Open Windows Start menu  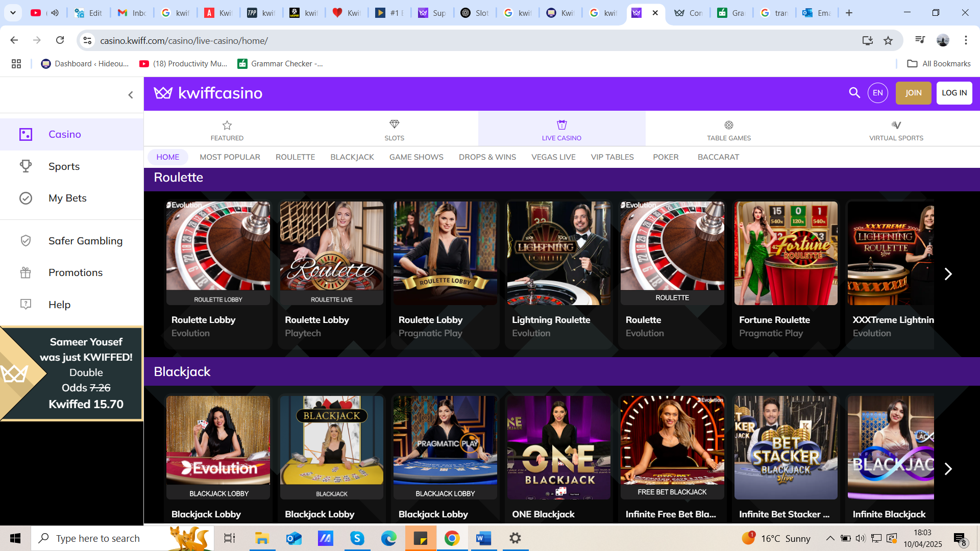tap(15, 538)
